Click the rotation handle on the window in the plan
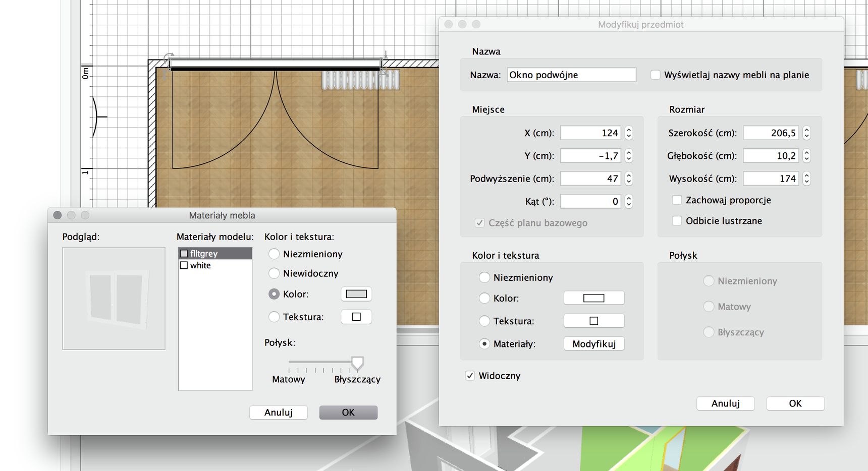 pos(169,58)
